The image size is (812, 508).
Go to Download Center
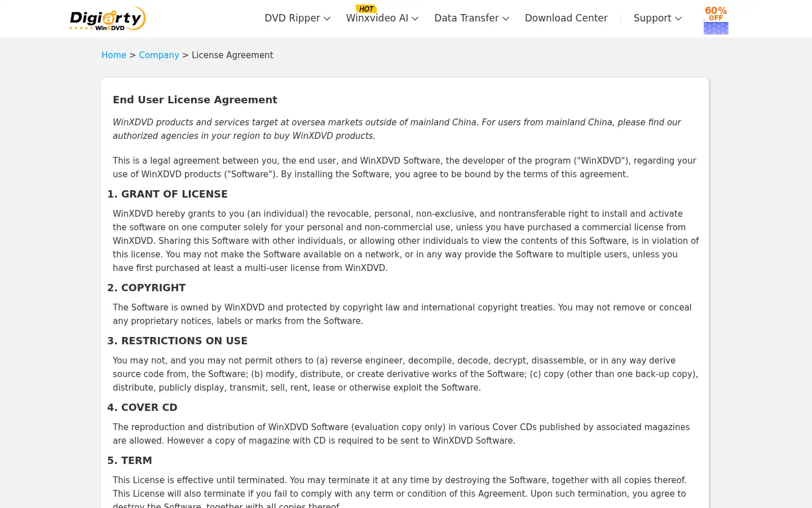tap(566, 18)
